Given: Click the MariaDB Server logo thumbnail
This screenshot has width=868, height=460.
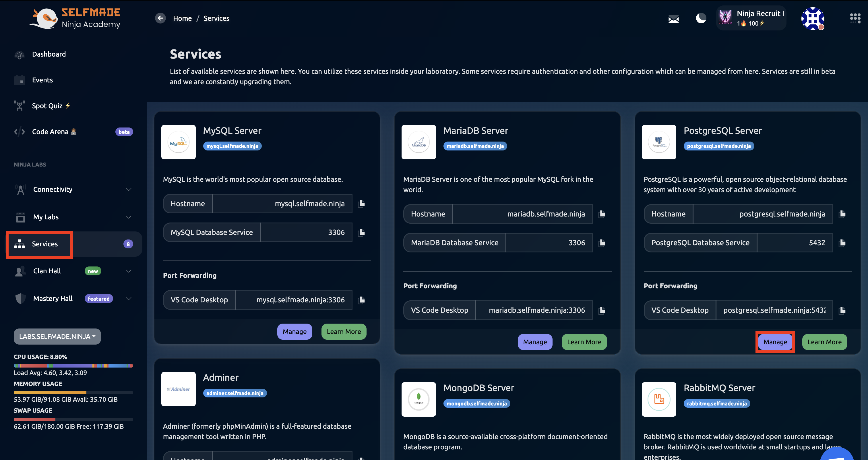Looking at the screenshot, I should pyautogui.click(x=418, y=142).
